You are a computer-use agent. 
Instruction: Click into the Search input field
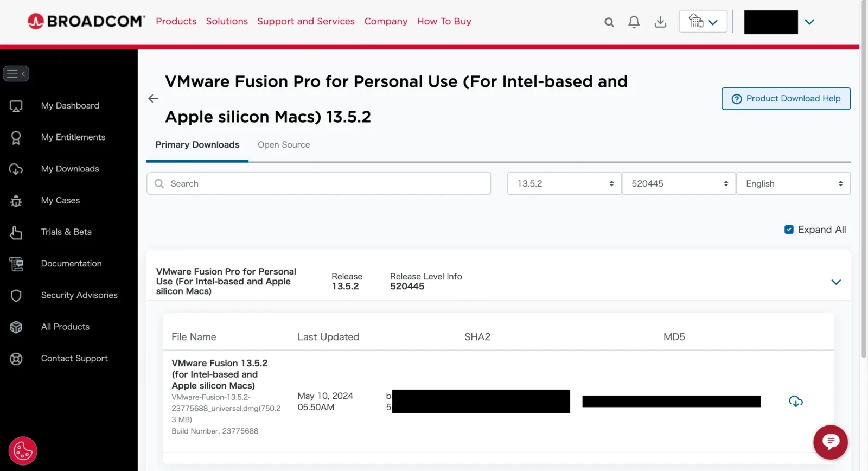pyautogui.click(x=318, y=183)
